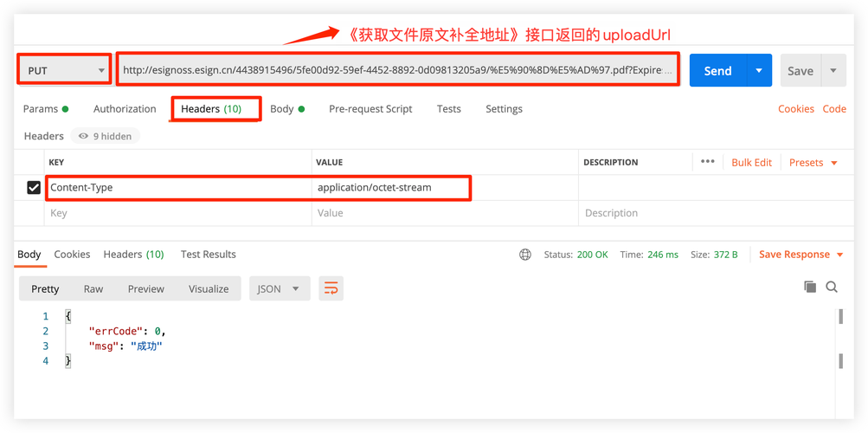Open the Save Response dropdown
The height and width of the screenshot is (433, 868).
[x=801, y=255]
